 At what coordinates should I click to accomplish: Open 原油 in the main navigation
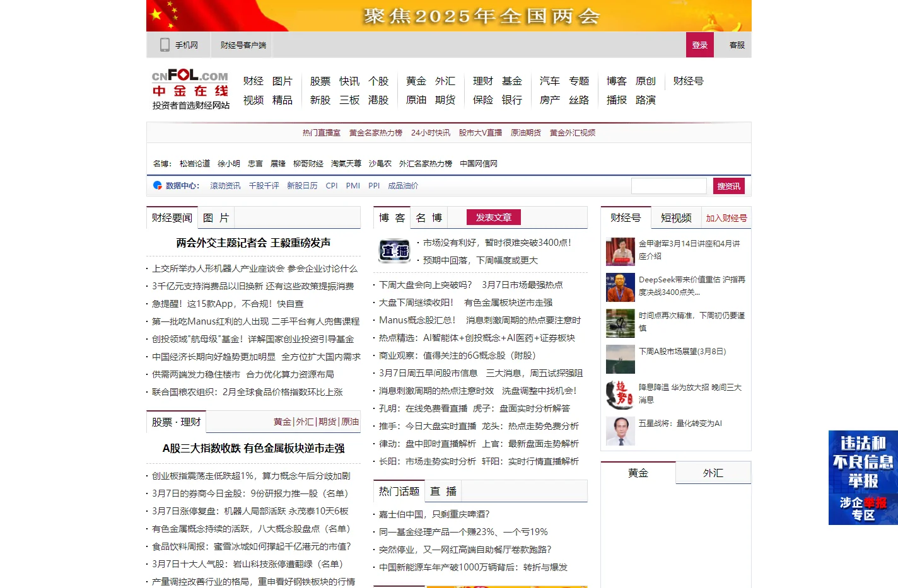click(416, 100)
